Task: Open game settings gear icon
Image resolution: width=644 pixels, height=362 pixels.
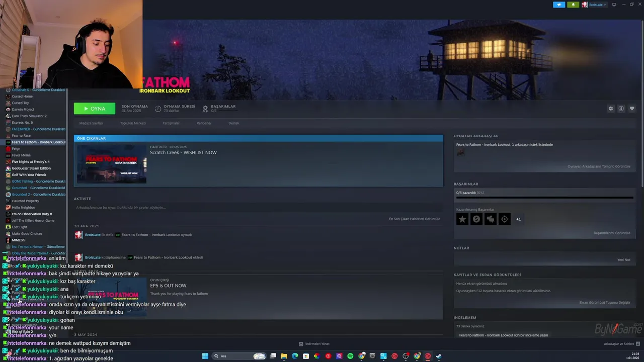Action: point(611,109)
